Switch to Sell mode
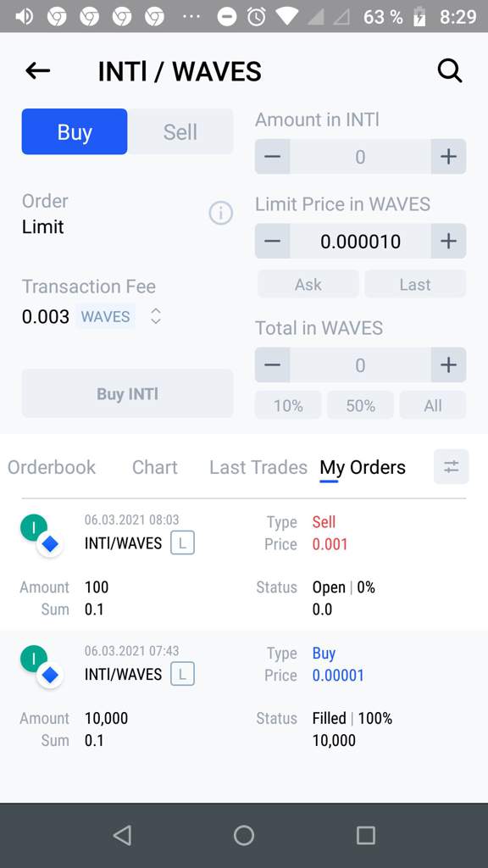The width and height of the screenshot is (488, 868). click(180, 131)
